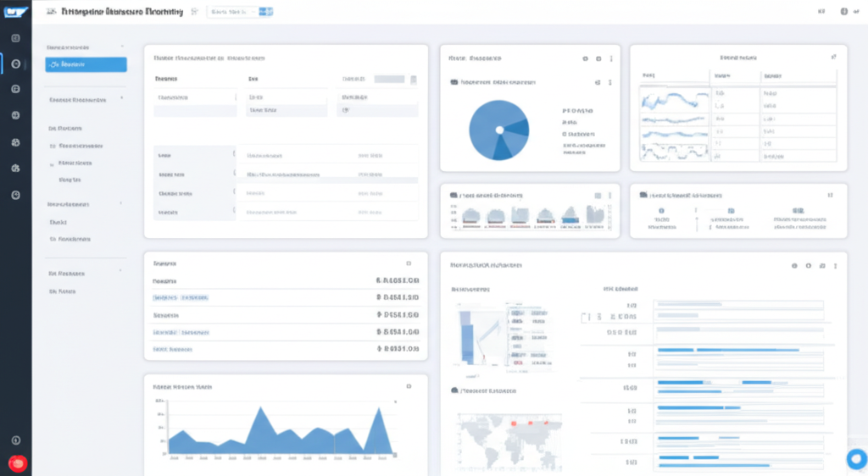
Task: Click the first icon in pie card header
Action: pos(585,58)
